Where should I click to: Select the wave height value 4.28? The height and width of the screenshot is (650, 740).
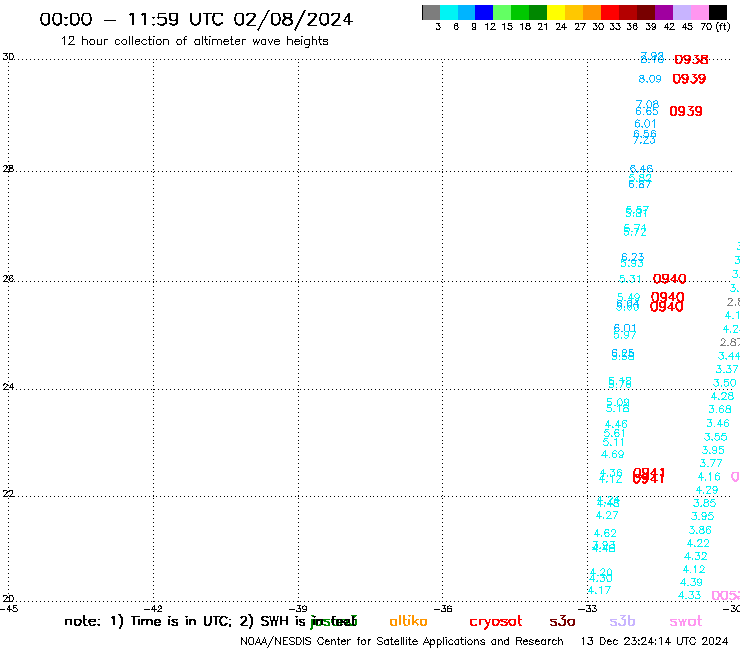pos(723,396)
